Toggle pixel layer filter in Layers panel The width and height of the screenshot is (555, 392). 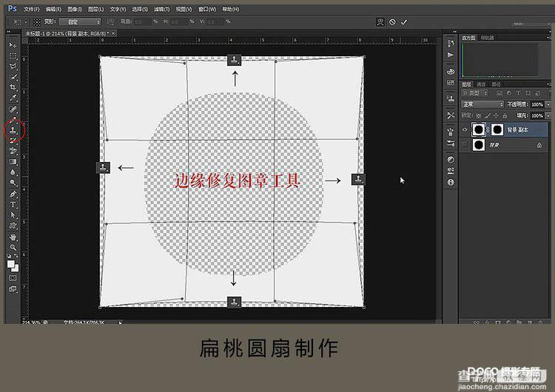click(x=499, y=93)
